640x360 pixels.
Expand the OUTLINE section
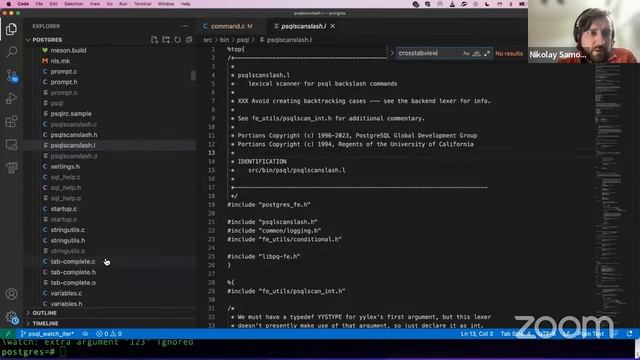[44, 313]
